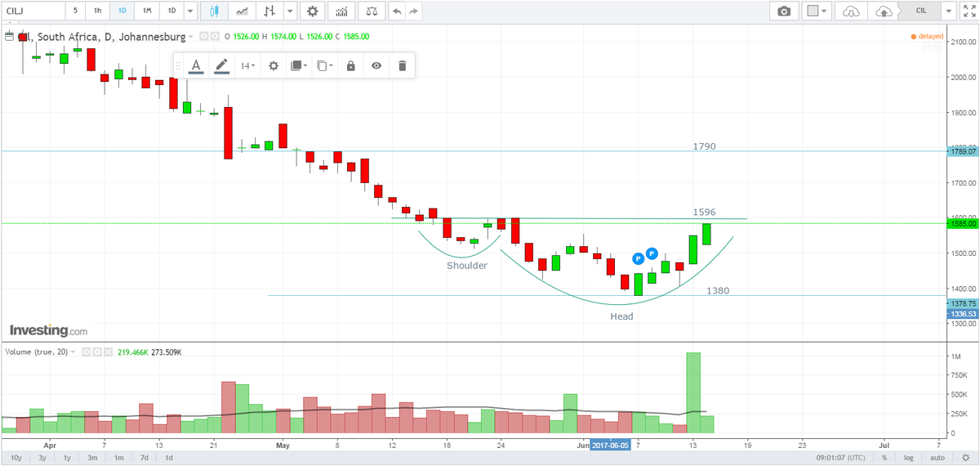Set date range to 3y
Image resolution: width=980 pixels, height=466 pixels.
[42, 458]
